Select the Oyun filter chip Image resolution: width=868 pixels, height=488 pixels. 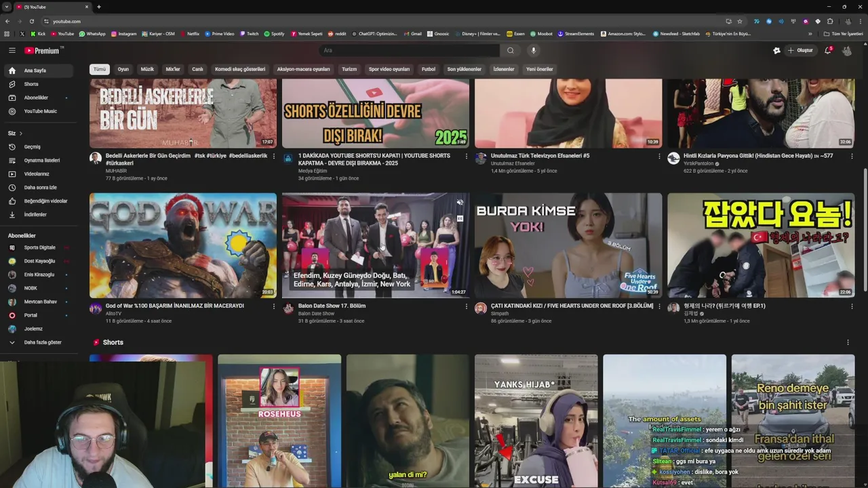[123, 69]
